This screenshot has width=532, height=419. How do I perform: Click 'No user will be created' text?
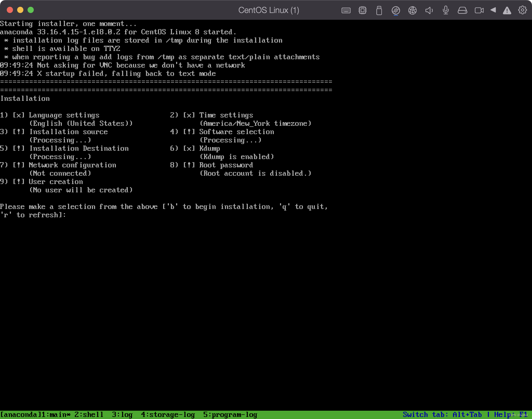tap(81, 190)
